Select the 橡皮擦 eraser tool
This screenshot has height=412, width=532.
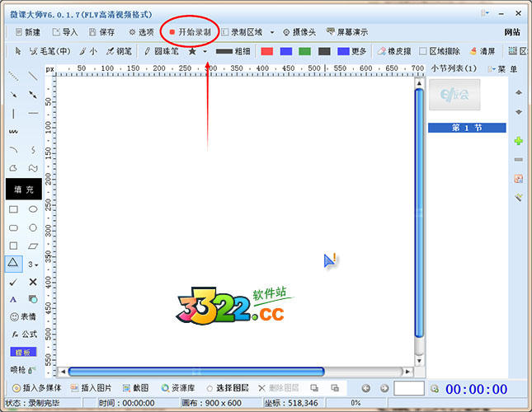(x=394, y=51)
